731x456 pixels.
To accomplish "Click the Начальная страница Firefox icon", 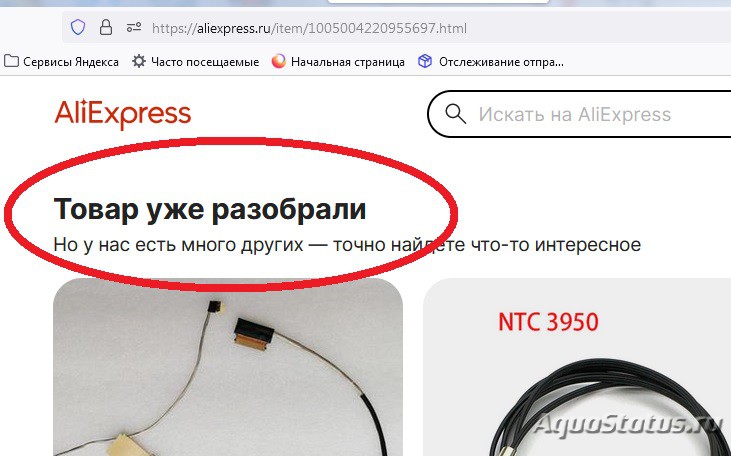I will pyautogui.click(x=279, y=62).
